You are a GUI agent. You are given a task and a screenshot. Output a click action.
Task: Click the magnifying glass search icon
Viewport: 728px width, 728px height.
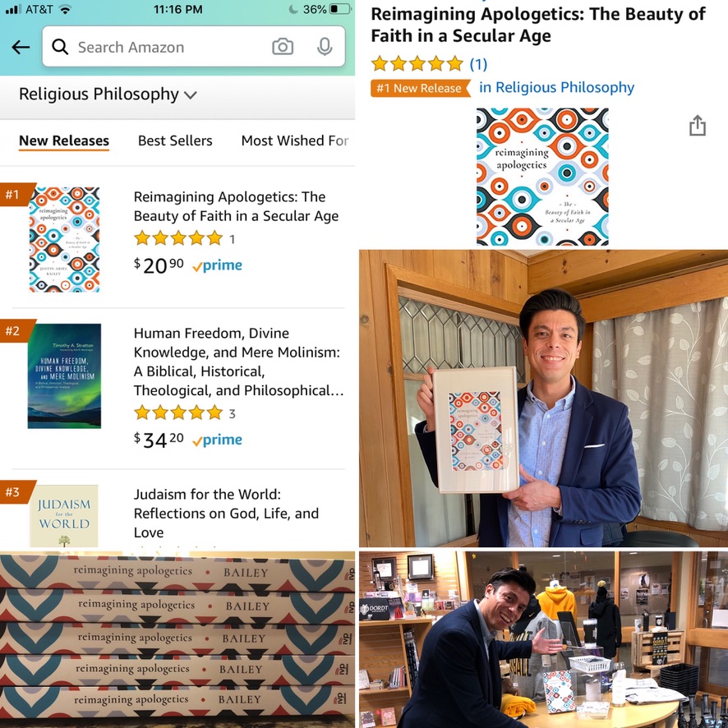point(60,47)
